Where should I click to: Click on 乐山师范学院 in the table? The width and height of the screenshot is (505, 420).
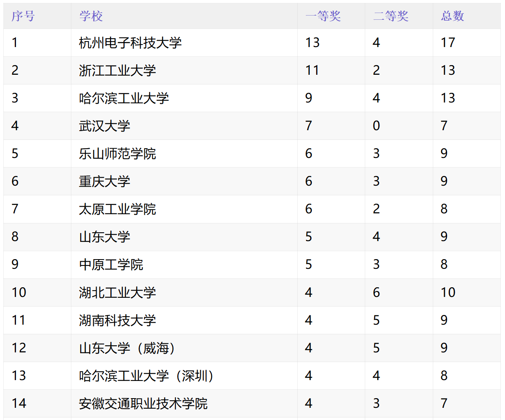click(x=117, y=153)
